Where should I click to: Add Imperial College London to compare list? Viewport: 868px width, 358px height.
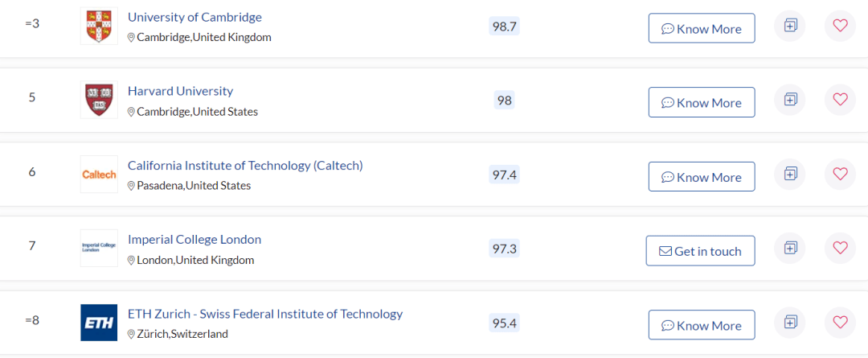[790, 249]
